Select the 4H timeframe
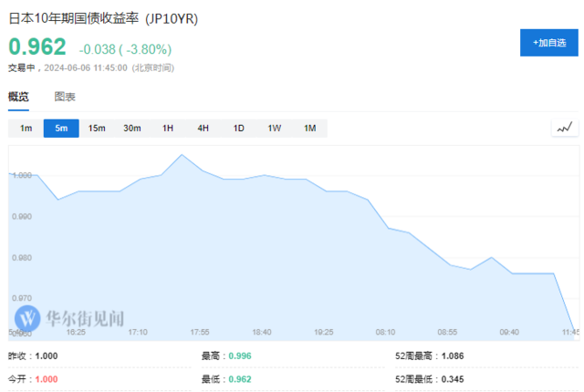This screenshot has height=392, width=584. click(203, 129)
